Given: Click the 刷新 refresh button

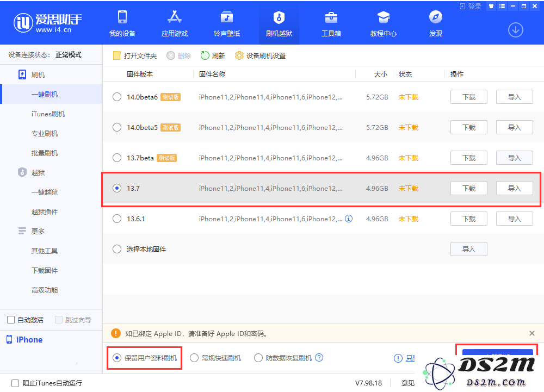Looking at the screenshot, I should (213, 55).
